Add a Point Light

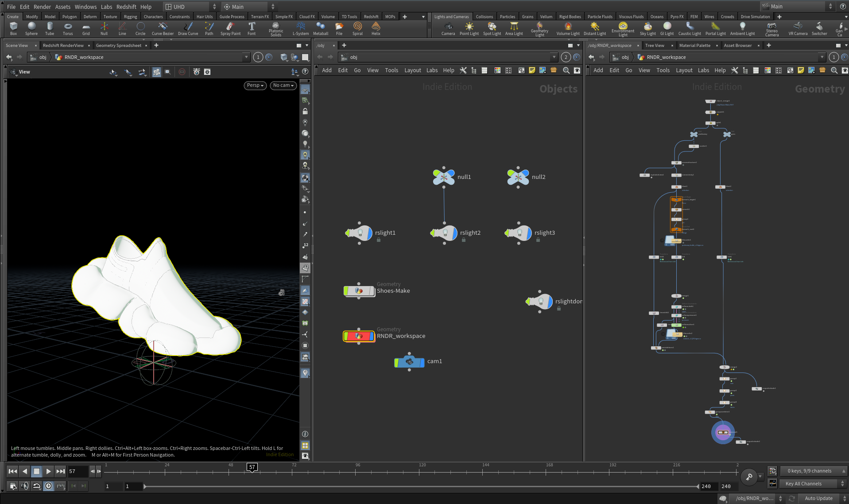(469, 29)
